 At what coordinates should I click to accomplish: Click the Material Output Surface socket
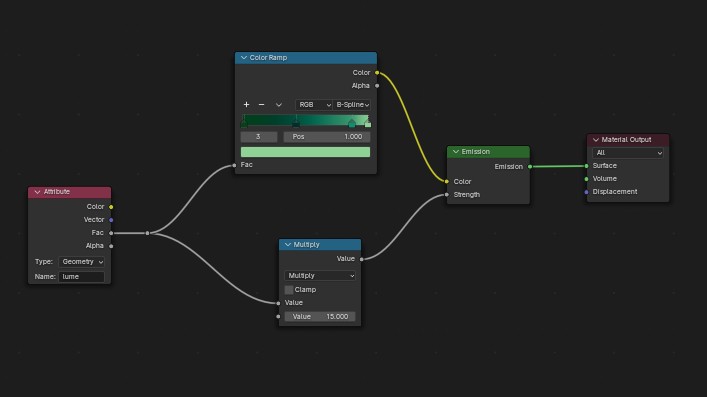586,166
